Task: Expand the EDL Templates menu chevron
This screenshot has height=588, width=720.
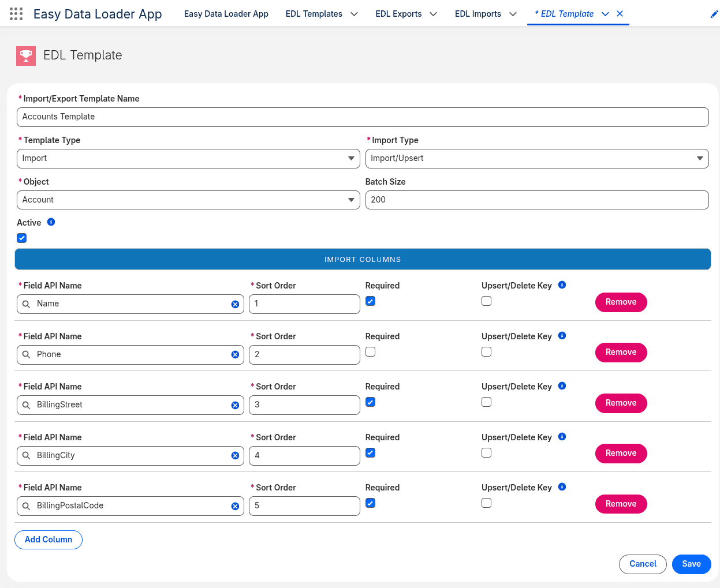Action: pyautogui.click(x=355, y=14)
